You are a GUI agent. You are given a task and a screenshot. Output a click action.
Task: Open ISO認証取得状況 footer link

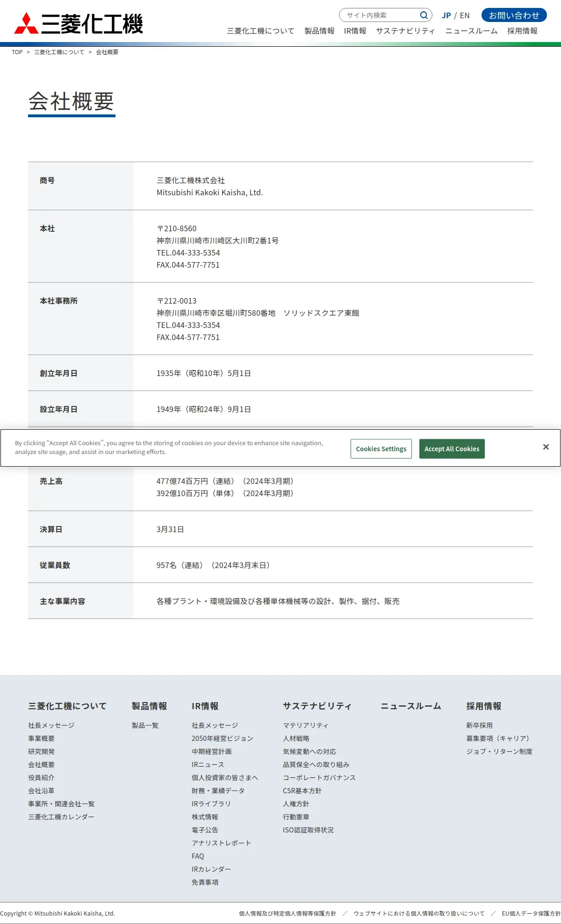point(308,830)
